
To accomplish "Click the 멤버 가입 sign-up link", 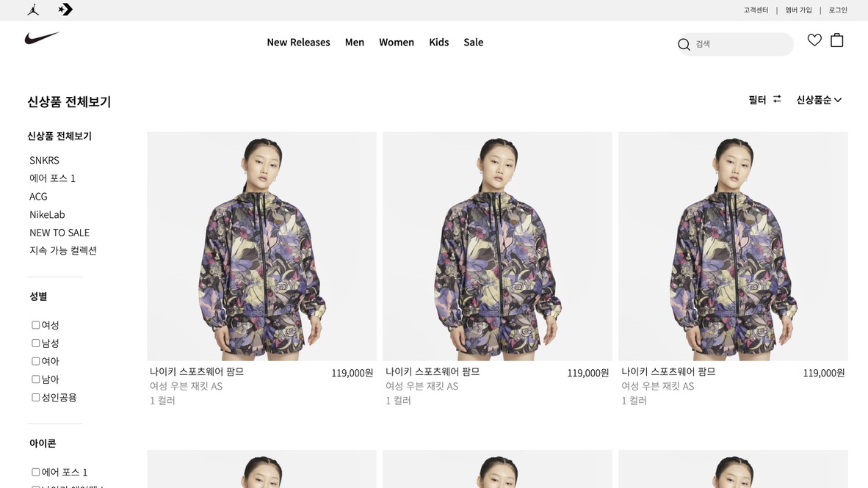I will coord(798,10).
